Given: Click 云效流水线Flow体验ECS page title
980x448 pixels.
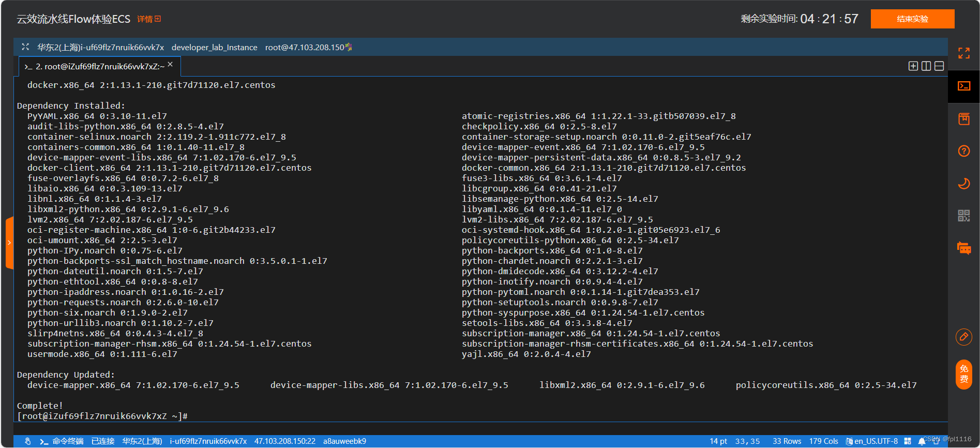Looking at the screenshot, I should (x=73, y=19).
